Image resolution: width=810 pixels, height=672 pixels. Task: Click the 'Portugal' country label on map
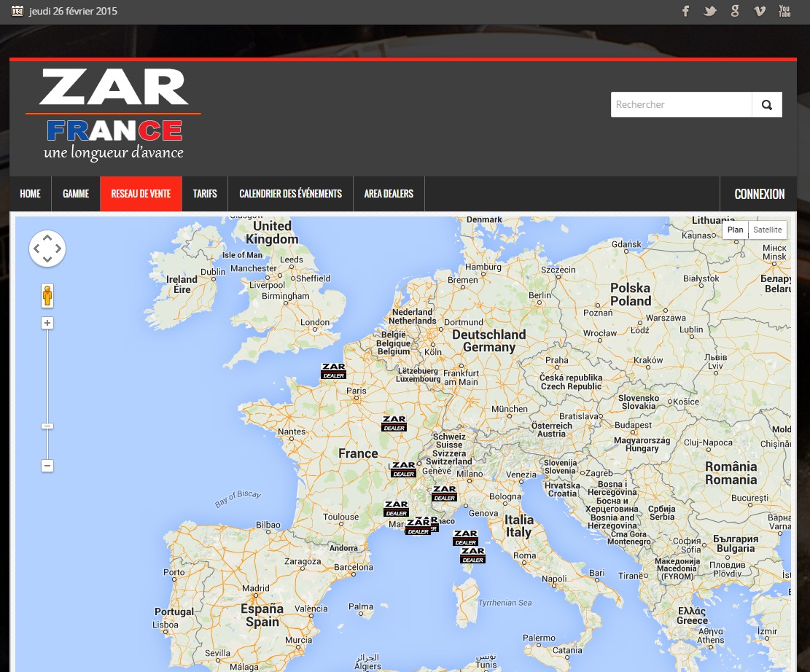(174, 612)
